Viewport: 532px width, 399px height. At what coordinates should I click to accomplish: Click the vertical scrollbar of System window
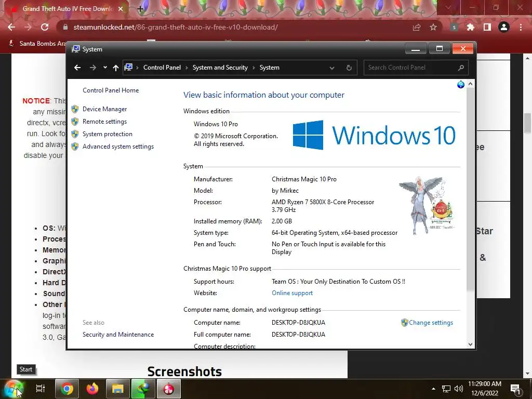pos(470,189)
